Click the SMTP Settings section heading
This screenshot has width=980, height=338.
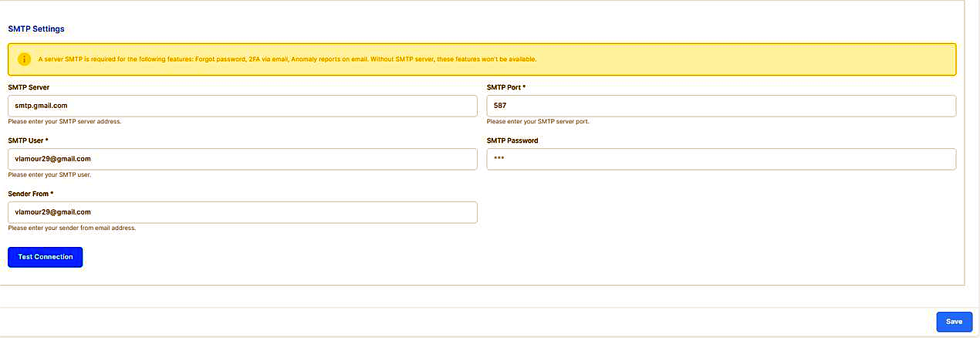(36, 29)
